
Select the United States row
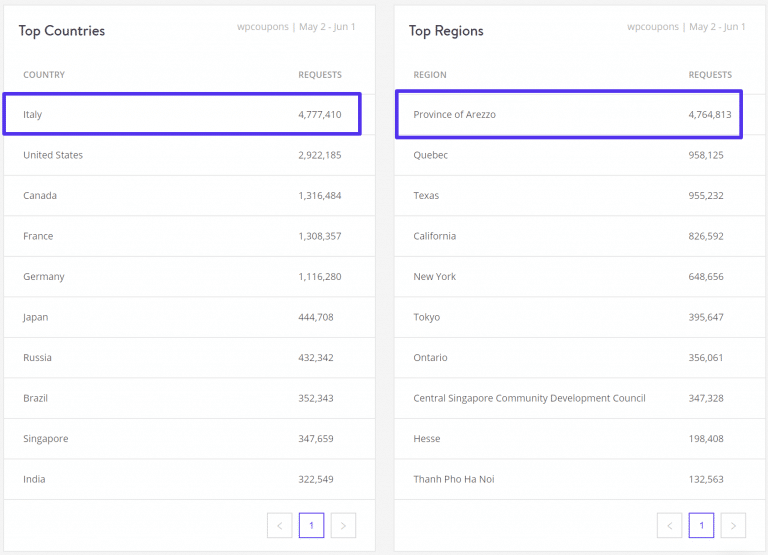182,155
